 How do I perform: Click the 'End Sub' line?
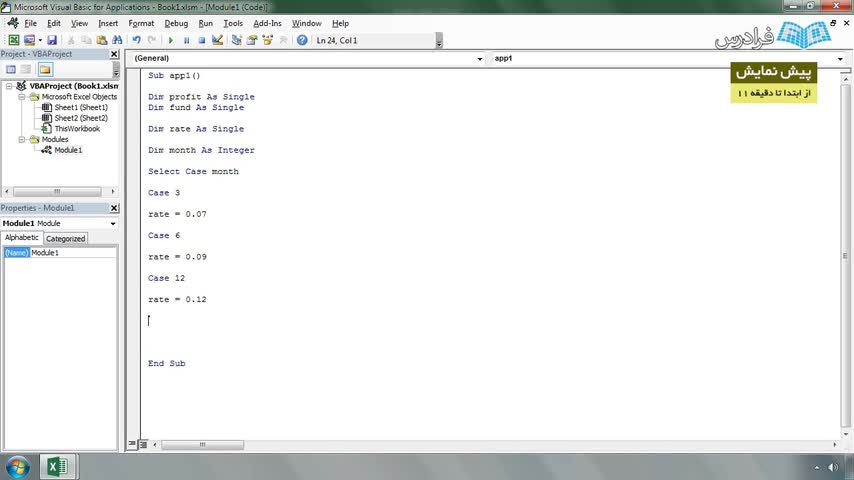167,363
